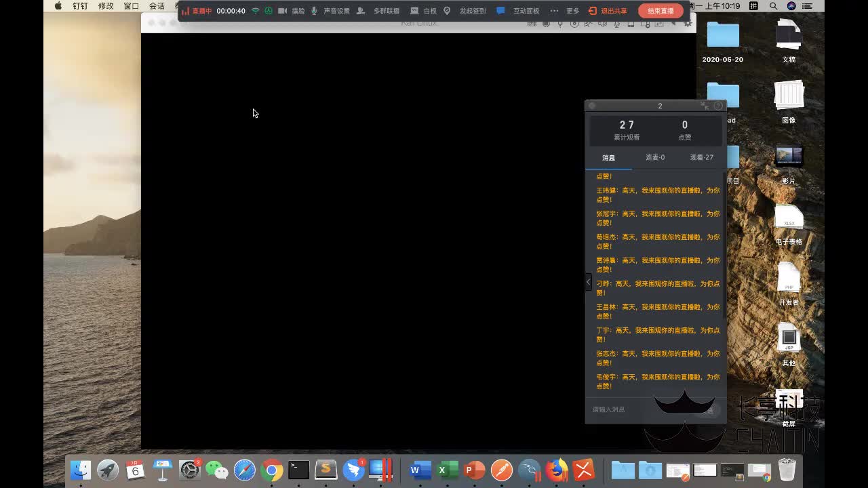
Task: Open Microsoft Excel from the Dock
Action: click(448, 470)
